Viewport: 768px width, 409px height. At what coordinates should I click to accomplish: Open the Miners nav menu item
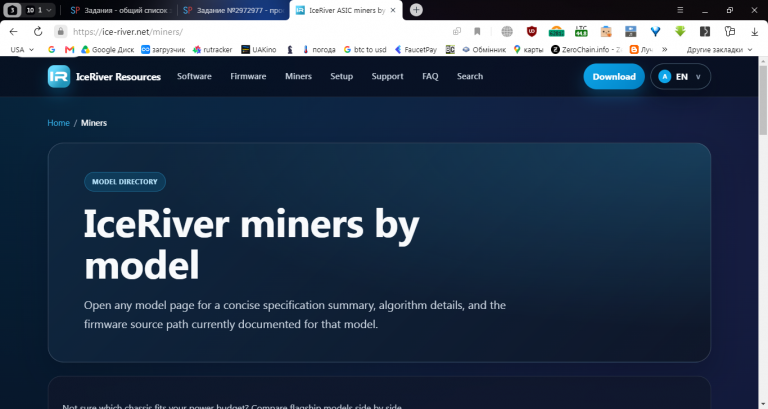tap(298, 76)
